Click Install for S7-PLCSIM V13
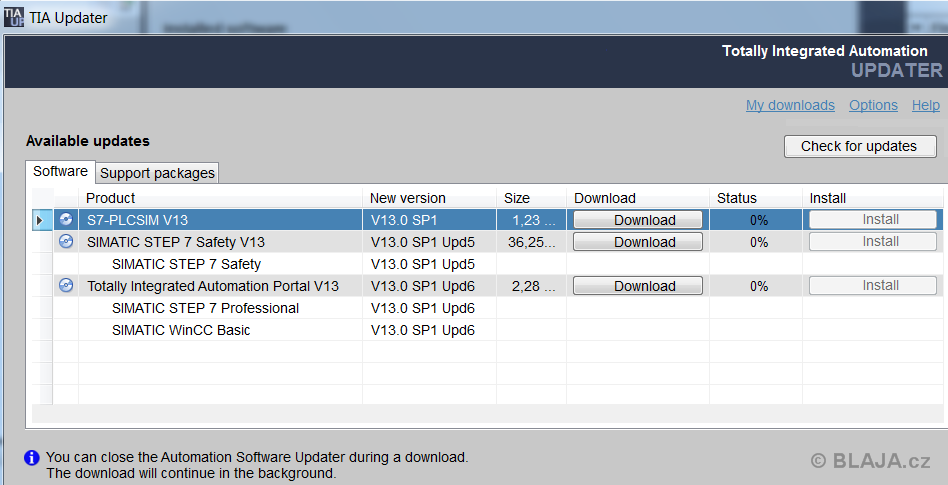This screenshot has height=485, width=948. (873, 220)
